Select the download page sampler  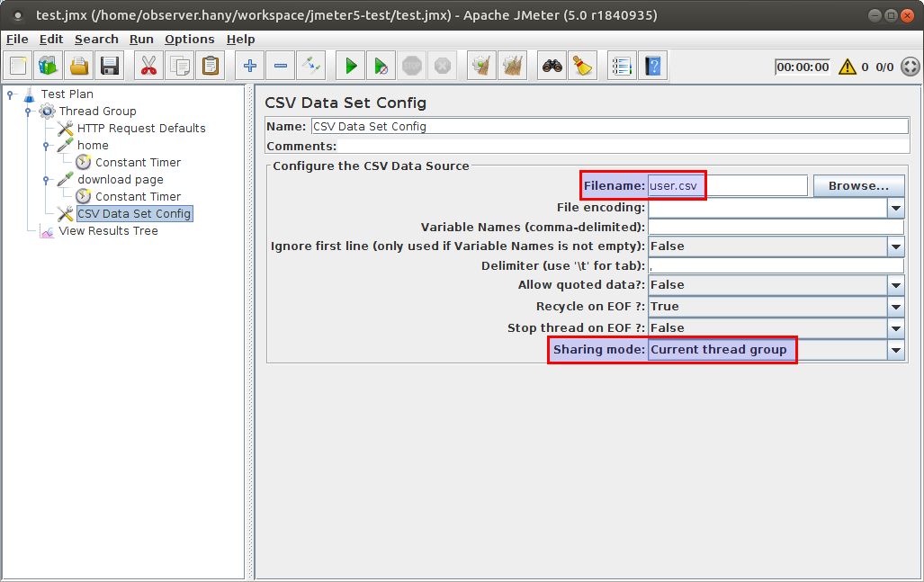click(121, 180)
